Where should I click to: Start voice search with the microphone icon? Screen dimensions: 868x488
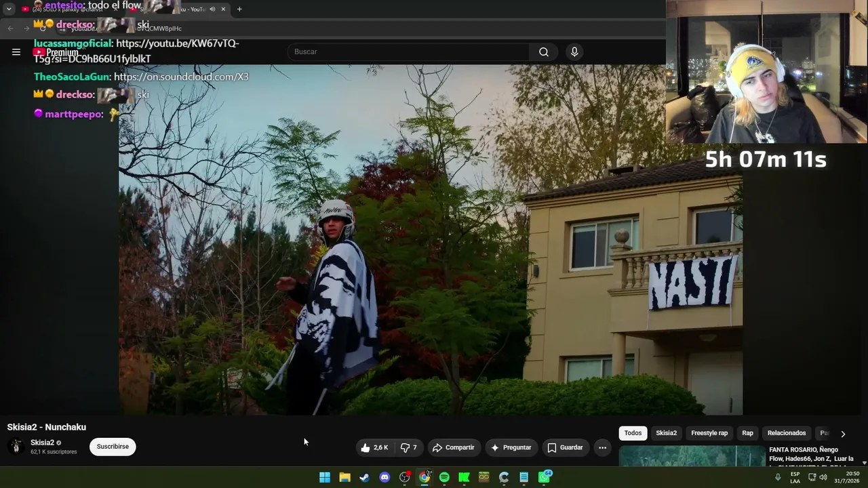click(574, 52)
